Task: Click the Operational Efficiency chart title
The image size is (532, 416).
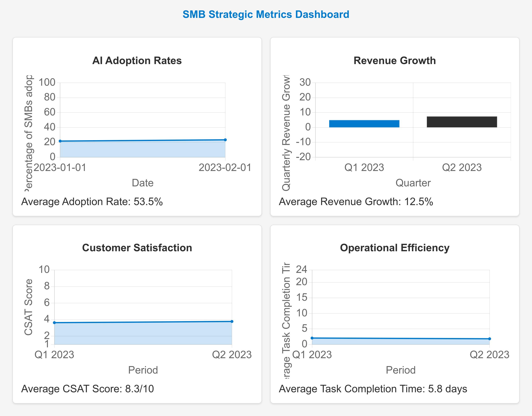Action: point(395,248)
